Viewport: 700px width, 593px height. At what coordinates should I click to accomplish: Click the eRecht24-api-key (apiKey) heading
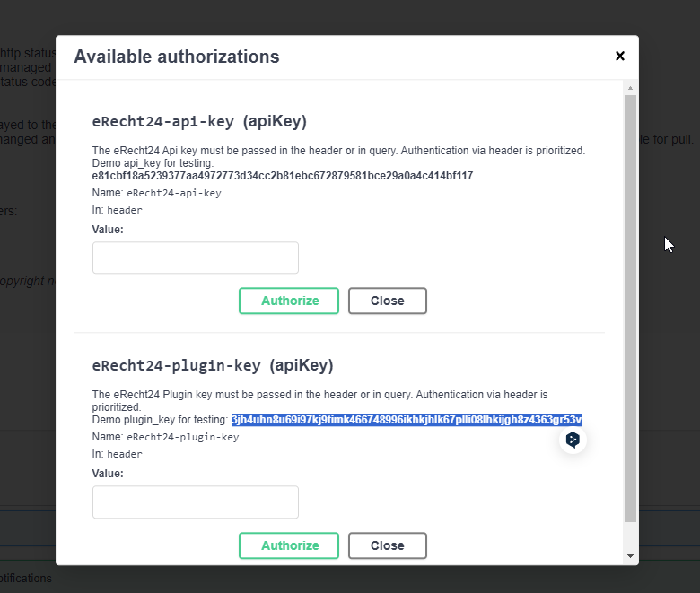200,121
